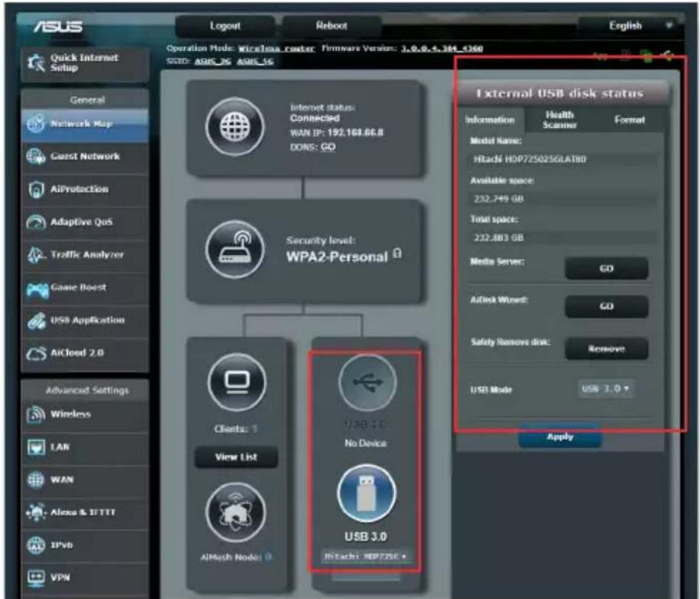This screenshot has width=700, height=599.
Task: Click GO button next to AiDisk Wizard
Action: [606, 307]
